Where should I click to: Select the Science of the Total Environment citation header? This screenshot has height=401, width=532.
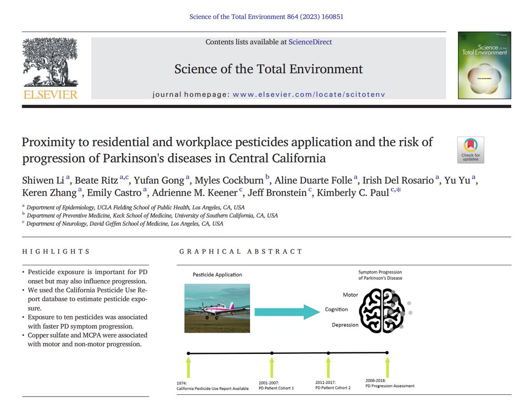click(266, 16)
